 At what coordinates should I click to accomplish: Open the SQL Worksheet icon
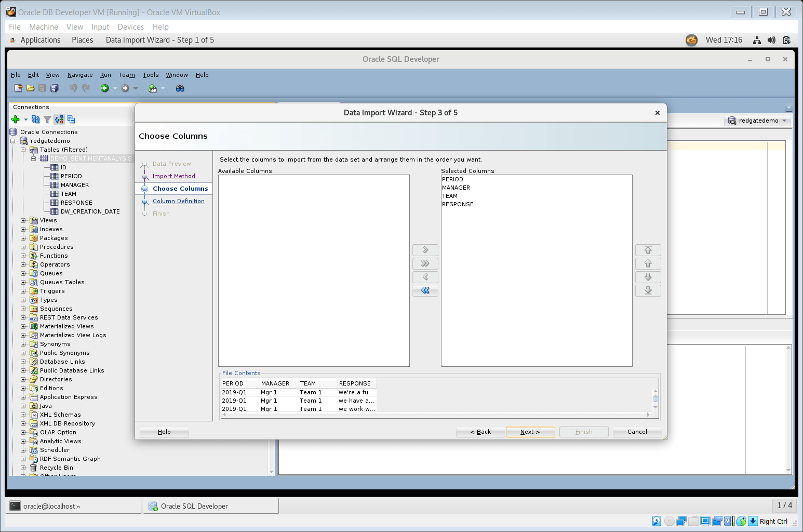coord(153,88)
